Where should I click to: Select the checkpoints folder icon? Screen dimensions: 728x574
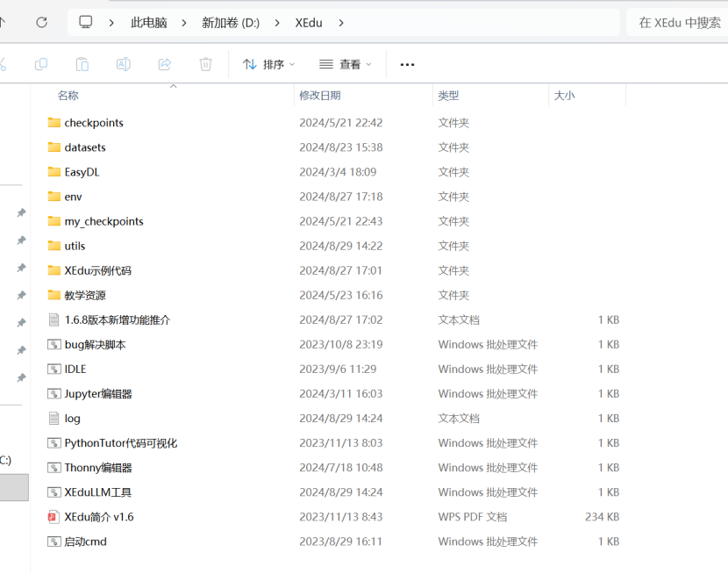(x=54, y=123)
